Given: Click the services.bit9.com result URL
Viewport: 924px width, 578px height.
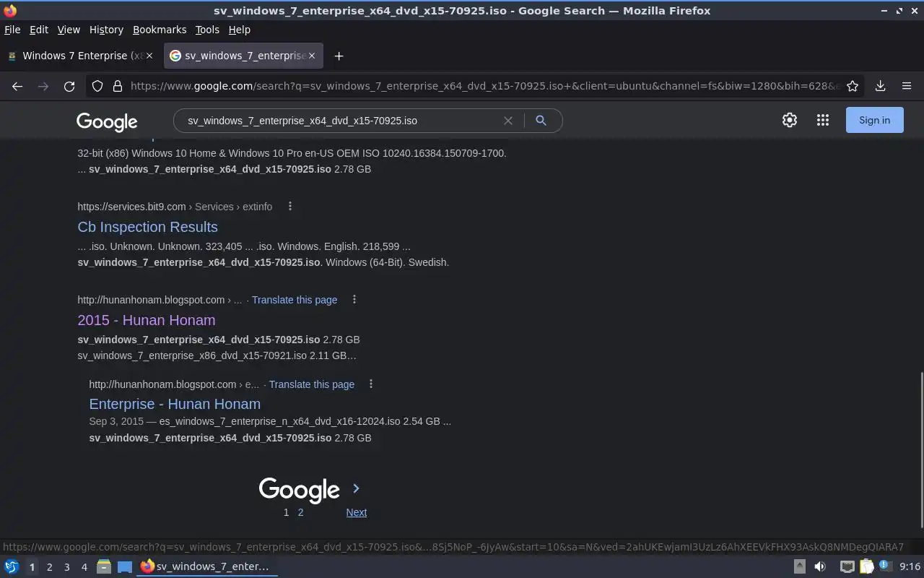Looking at the screenshot, I should pyautogui.click(x=175, y=207).
